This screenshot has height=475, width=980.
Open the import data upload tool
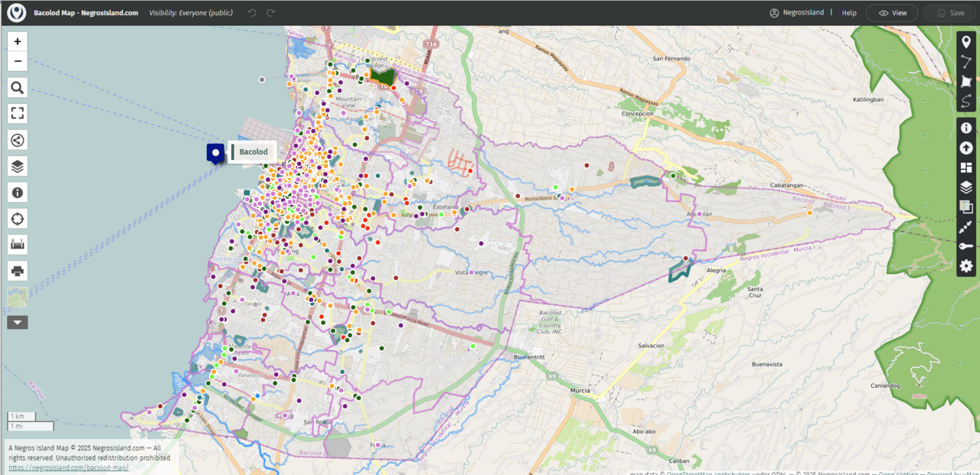tap(966, 148)
